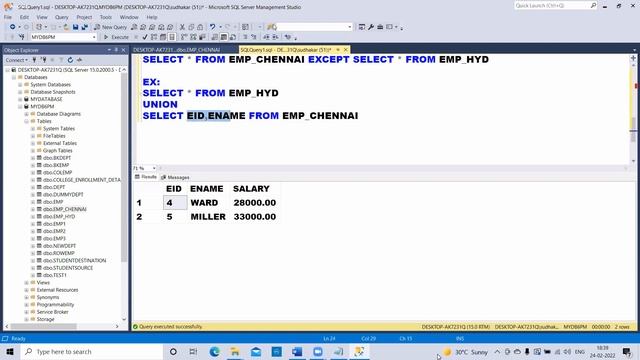Viewport: 640px width, 360px height.
Task: Click the Display Estimated Execution Plan icon
Action: point(154,37)
